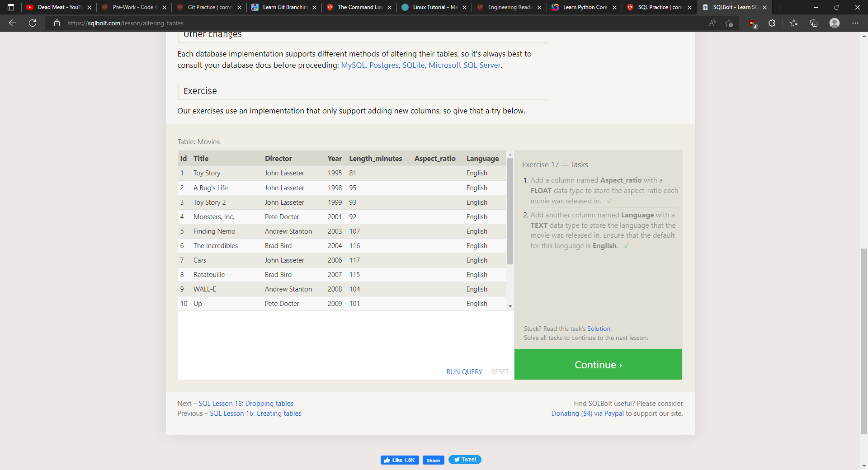Open SQL Lesson 18: Dropping tables link
The width and height of the screenshot is (868, 470).
point(245,404)
